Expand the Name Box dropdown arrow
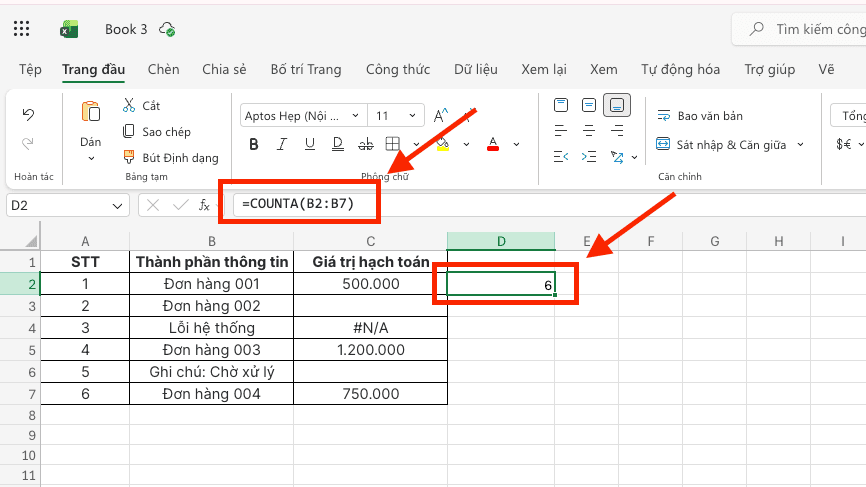Image resolution: width=866 pixels, height=487 pixels. pyautogui.click(x=118, y=205)
